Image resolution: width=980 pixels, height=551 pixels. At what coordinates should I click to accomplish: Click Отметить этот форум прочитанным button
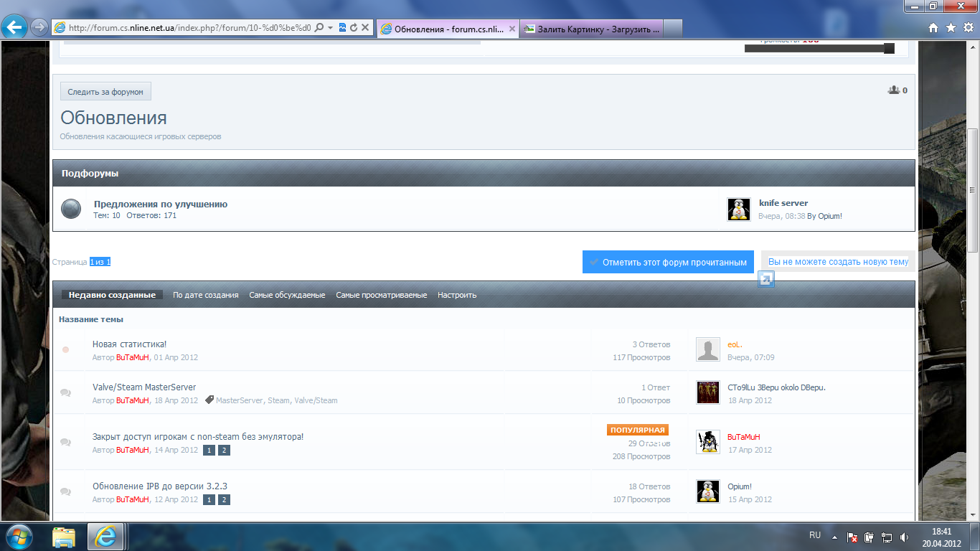pyautogui.click(x=669, y=262)
